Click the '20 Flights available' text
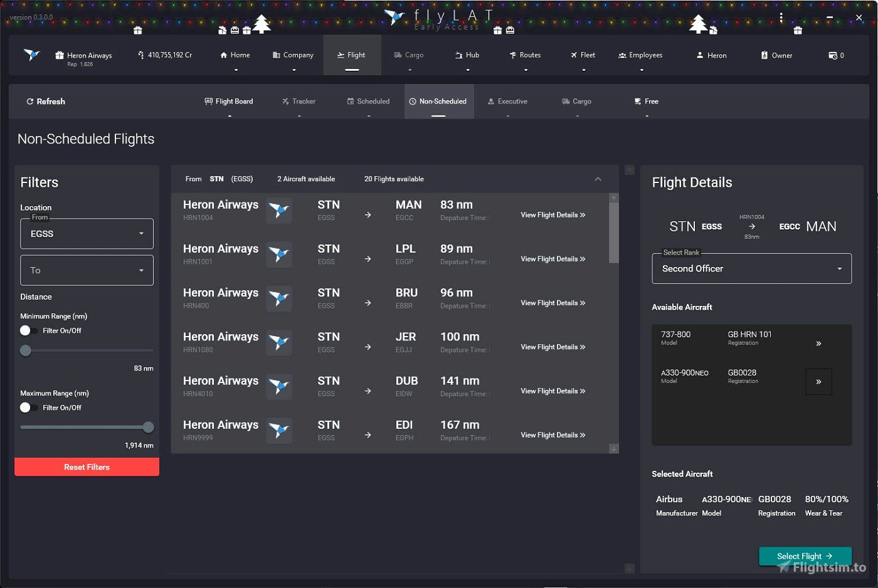The height and width of the screenshot is (588, 878). (394, 179)
